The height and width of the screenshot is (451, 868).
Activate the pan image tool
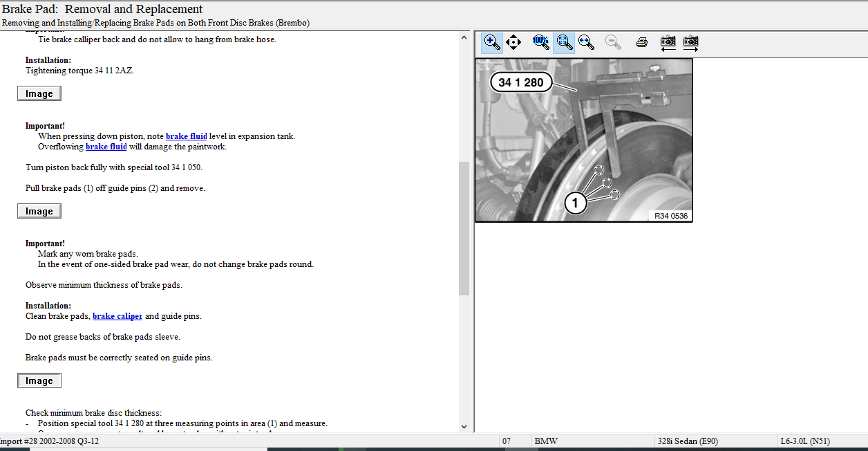(513, 42)
